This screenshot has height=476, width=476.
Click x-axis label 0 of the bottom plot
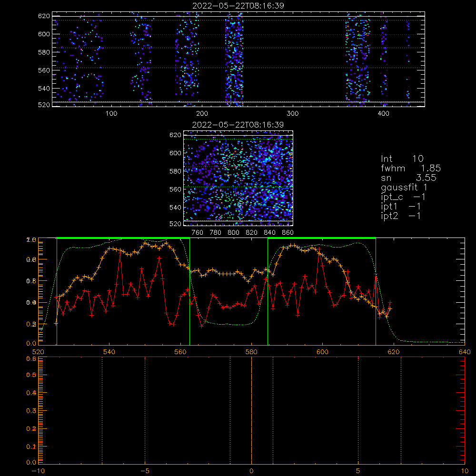pos(251,471)
